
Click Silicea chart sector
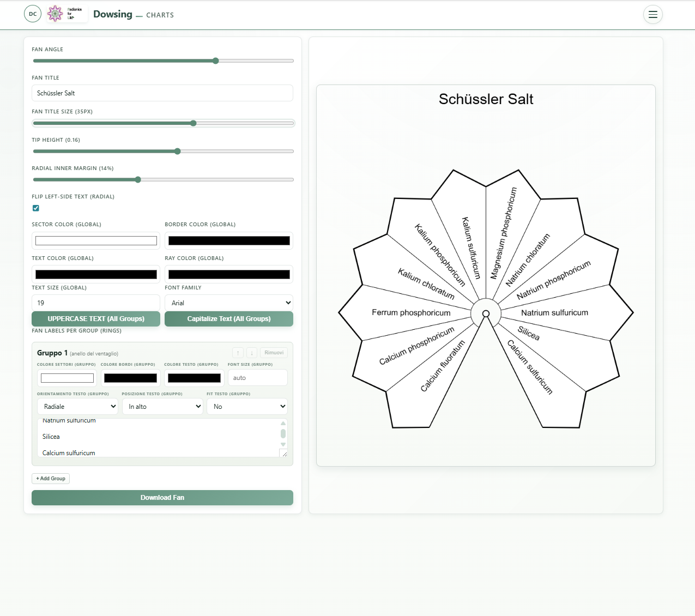point(529,333)
